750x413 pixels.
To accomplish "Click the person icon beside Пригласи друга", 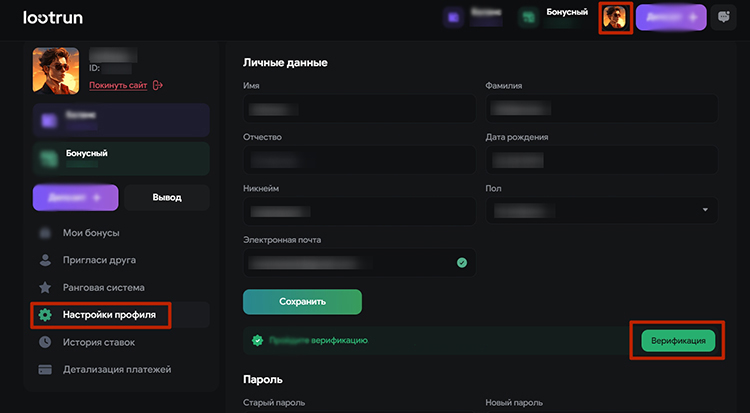I will coord(45,260).
